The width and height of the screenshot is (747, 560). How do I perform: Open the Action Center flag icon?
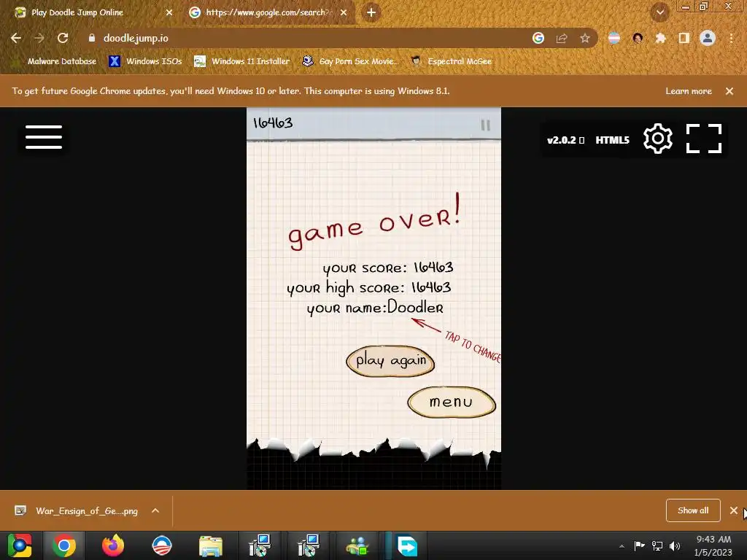[x=639, y=545]
